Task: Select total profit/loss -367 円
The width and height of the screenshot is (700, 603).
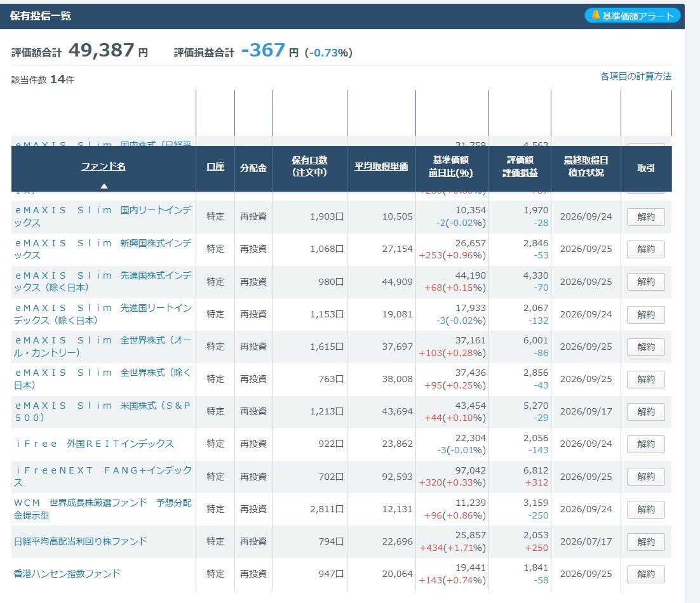Action: pyautogui.click(x=269, y=50)
